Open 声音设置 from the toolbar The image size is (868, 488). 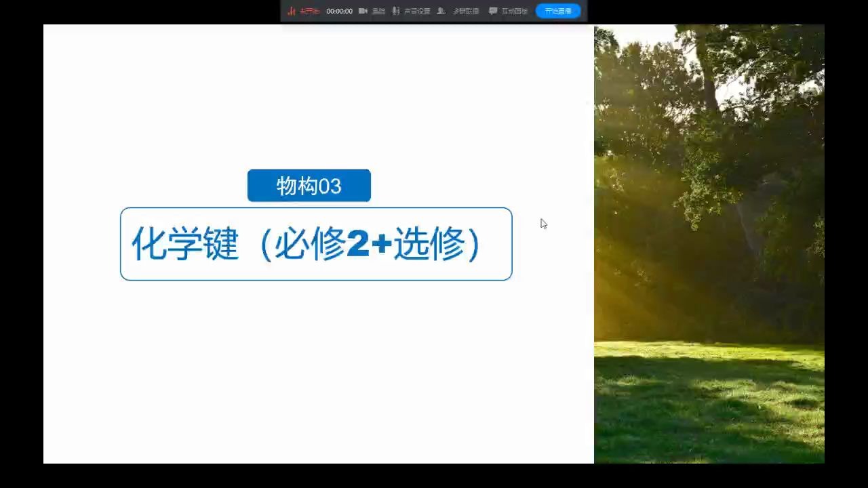point(416,10)
